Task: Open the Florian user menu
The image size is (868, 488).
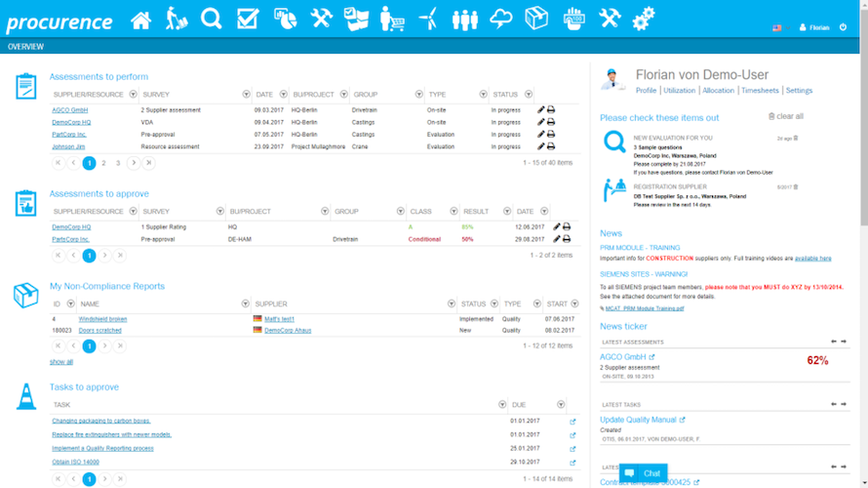Action: pos(814,27)
